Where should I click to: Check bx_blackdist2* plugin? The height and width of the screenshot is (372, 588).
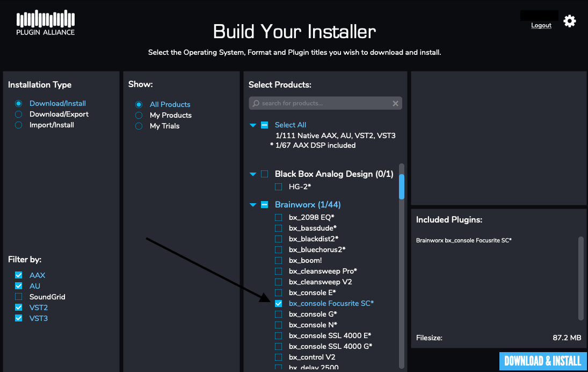(x=278, y=239)
